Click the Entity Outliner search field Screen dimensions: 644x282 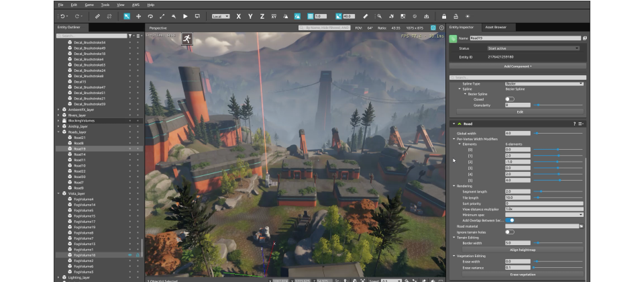tap(92, 36)
